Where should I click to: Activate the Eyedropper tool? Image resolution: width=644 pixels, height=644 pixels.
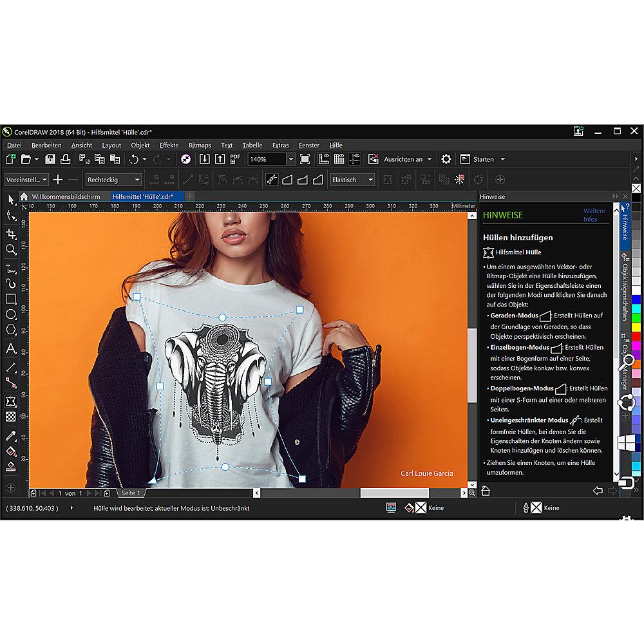11,436
